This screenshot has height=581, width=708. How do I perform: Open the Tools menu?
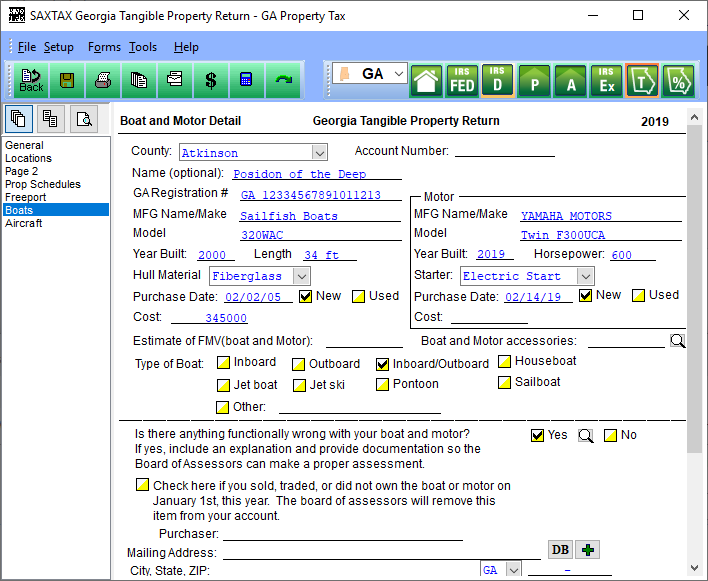pyautogui.click(x=143, y=47)
